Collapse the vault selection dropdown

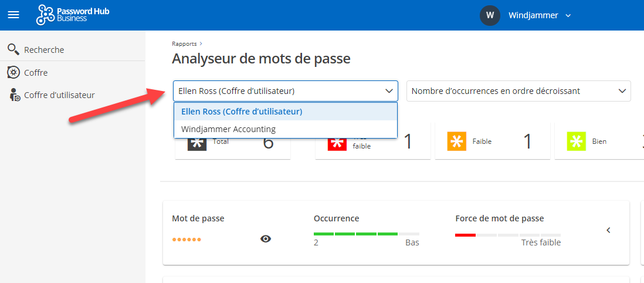388,91
